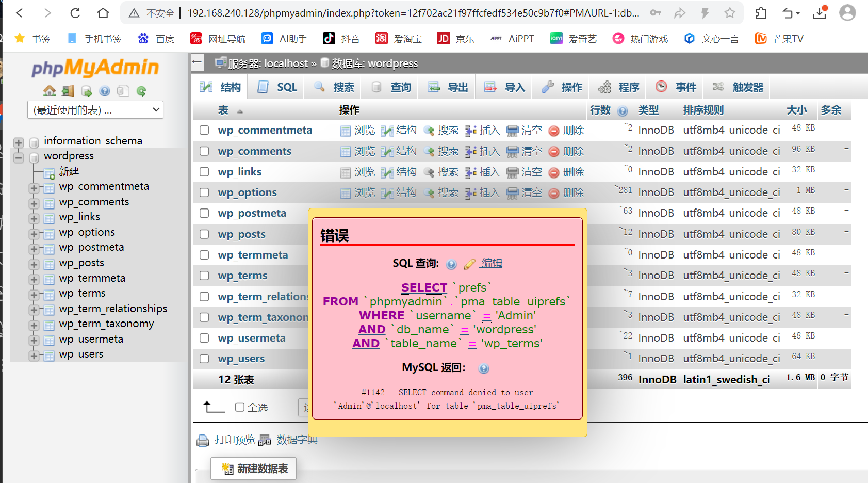
Task: Open the 导出 export tab
Action: click(x=448, y=87)
